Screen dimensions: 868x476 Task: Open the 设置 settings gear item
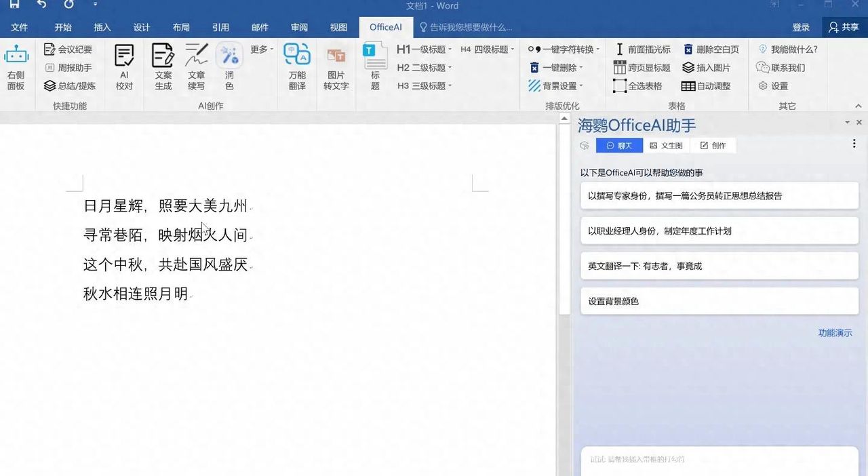pyautogui.click(x=773, y=86)
